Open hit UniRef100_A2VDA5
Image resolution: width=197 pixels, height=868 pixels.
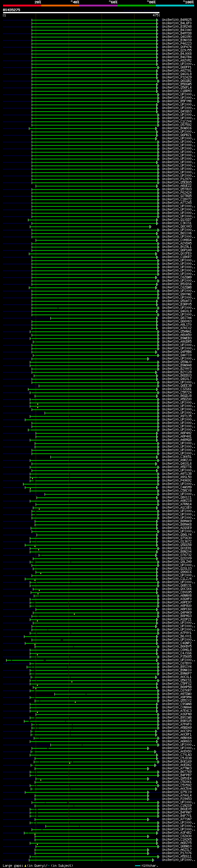pos(177,243)
